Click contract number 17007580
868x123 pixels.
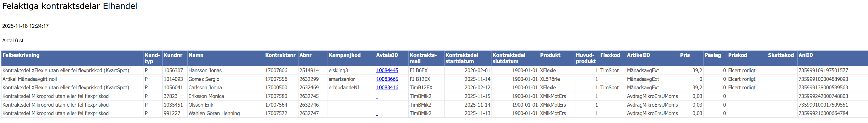pos(276,96)
